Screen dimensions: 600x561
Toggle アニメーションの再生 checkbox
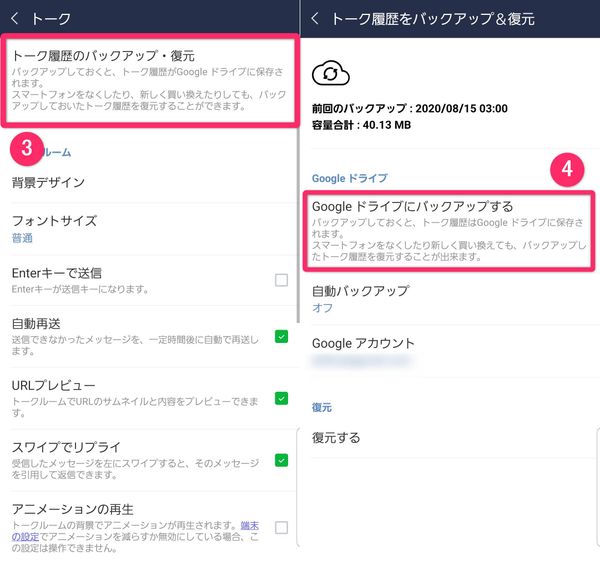click(281, 527)
